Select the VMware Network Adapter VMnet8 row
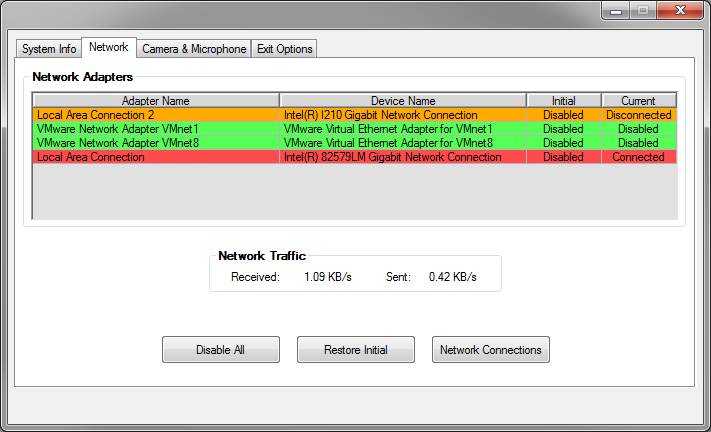The image size is (711, 432). (355, 143)
